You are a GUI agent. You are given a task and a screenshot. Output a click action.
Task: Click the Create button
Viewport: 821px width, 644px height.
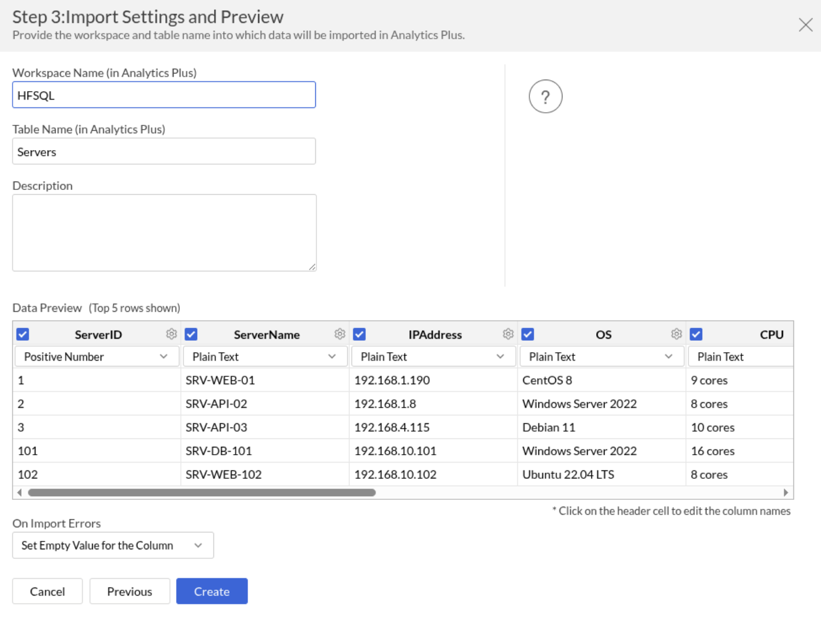[x=212, y=591]
